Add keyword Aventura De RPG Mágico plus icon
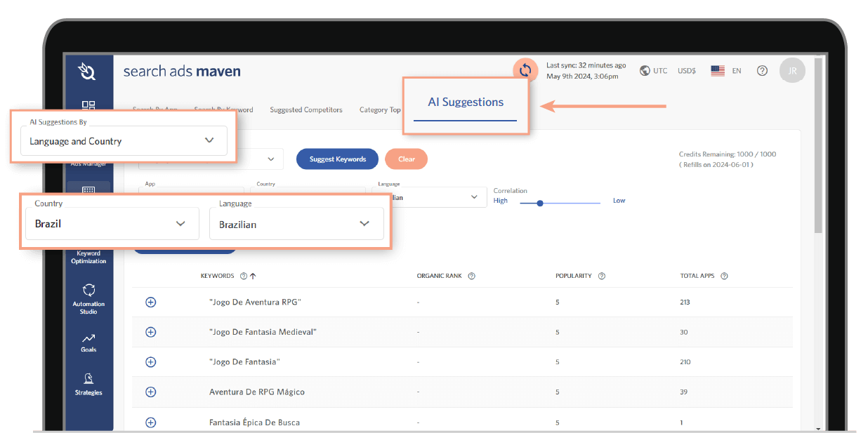This screenshot has width=868, height=433. pyautogui.click(x=150, y=392)
